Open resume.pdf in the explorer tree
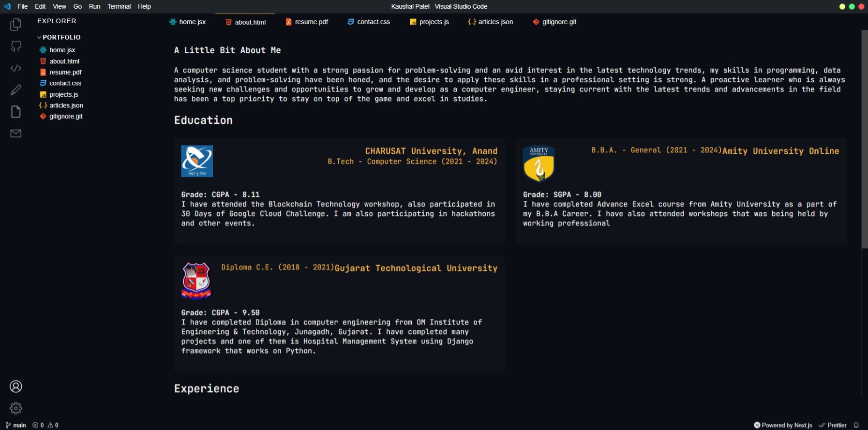 point(65,72)
